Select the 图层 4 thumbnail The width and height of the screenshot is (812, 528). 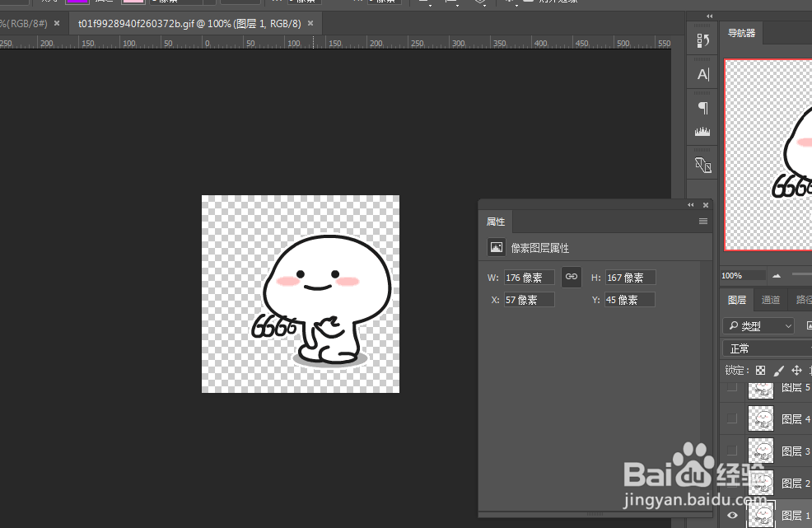pos(761,418)
